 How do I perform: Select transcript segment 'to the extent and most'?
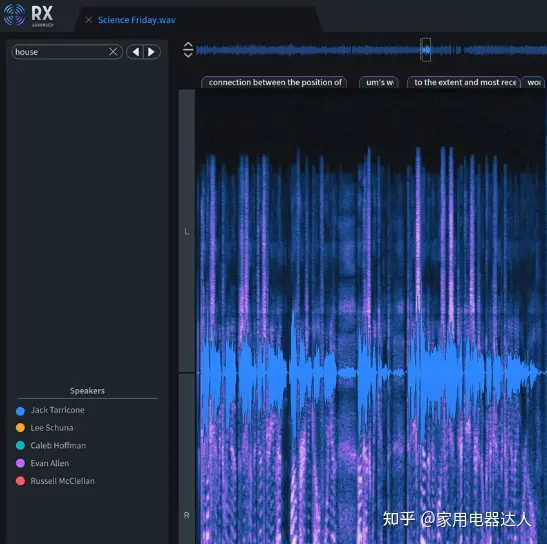464,82
